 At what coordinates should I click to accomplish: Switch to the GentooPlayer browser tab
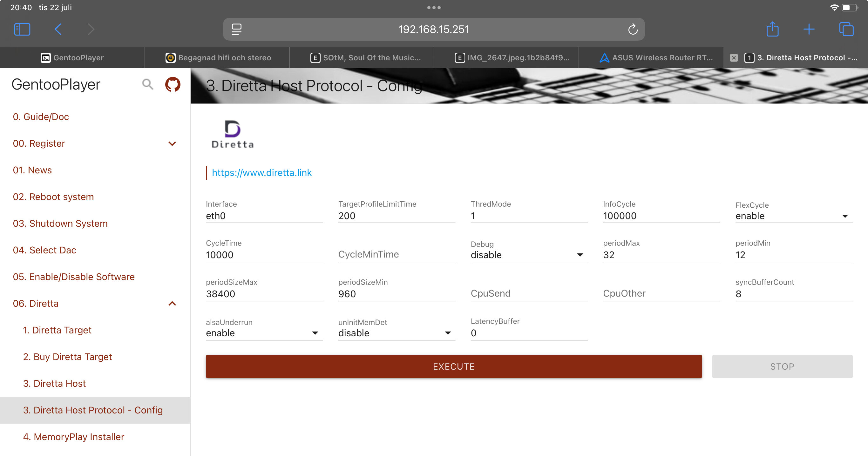click(72, 57)
